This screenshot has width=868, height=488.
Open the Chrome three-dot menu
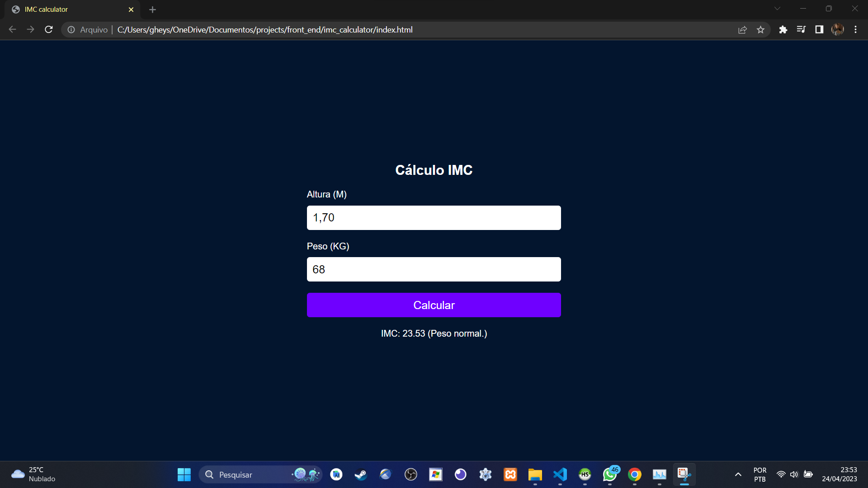(x=855, y=30)
